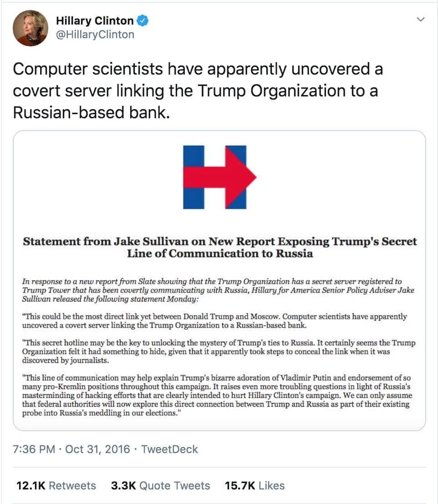Expand the tweet options chevron menu
Screen dimensions: 438x504
(x=420, y=19)
